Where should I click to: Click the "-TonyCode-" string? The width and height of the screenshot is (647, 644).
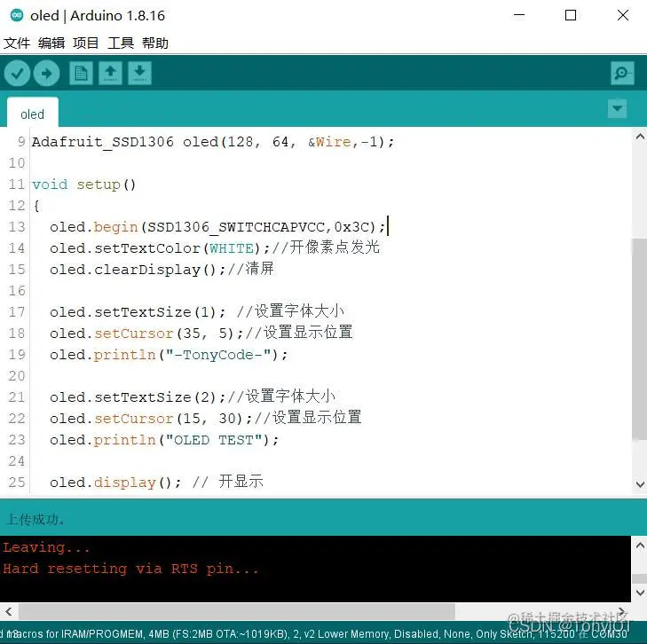tap(218, 355)
